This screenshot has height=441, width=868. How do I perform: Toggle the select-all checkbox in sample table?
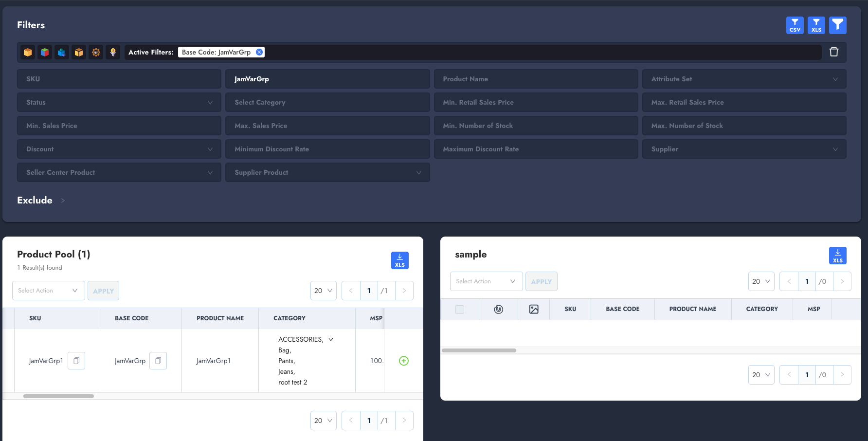point(459,309)
